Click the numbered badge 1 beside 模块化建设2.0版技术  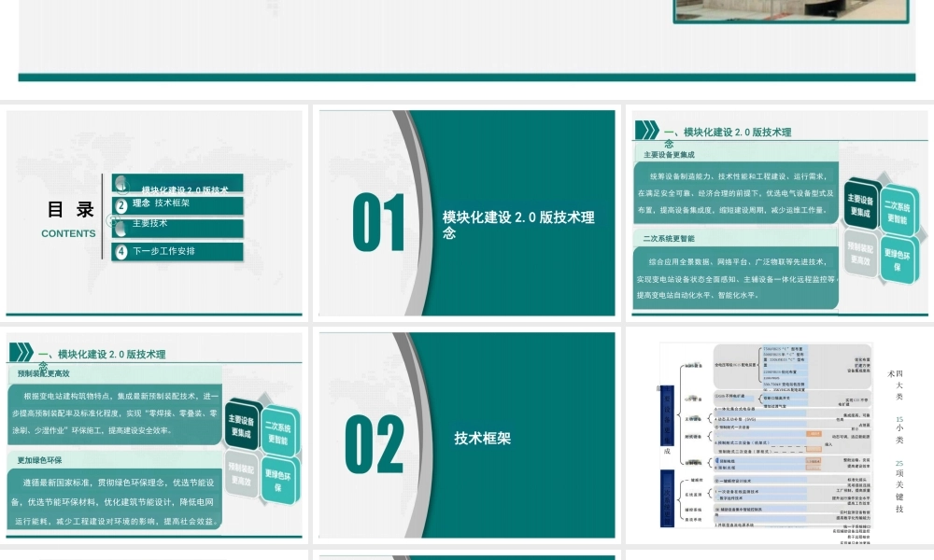pyautogui.click(x=123, y=187)
